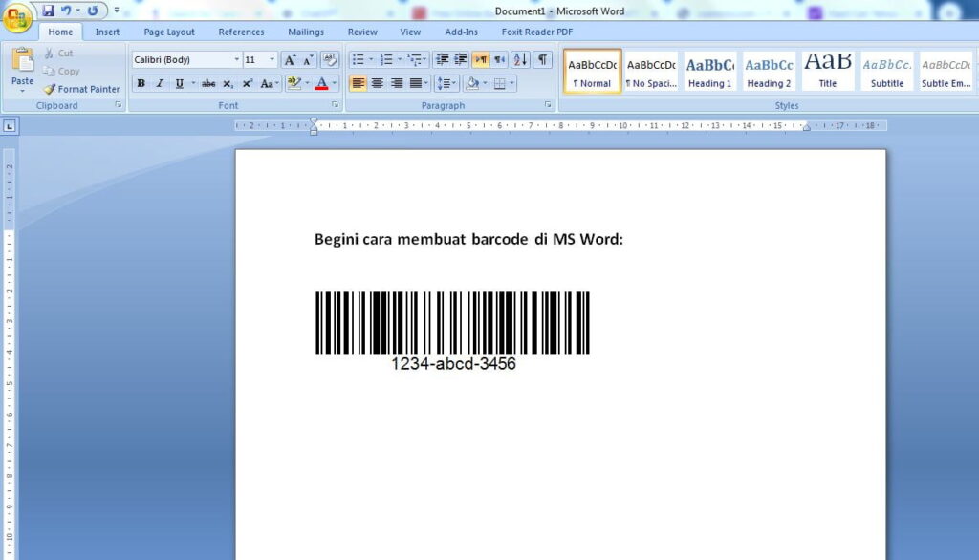The width and height of the screenshot is (979, 560).
Task: Open the Clipboard dialog launcher
Action: (x=118, y=105)
